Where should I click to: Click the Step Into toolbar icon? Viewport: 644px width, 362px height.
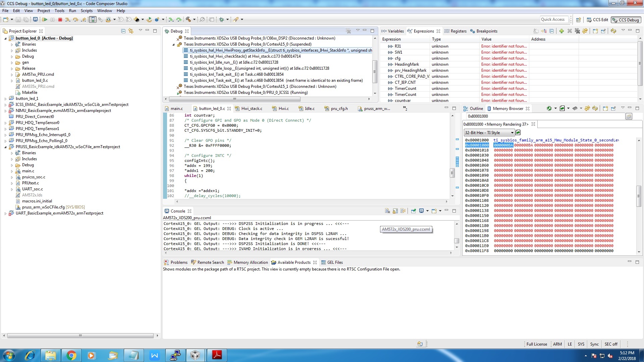pyautogui.click(x=68, y=19)
